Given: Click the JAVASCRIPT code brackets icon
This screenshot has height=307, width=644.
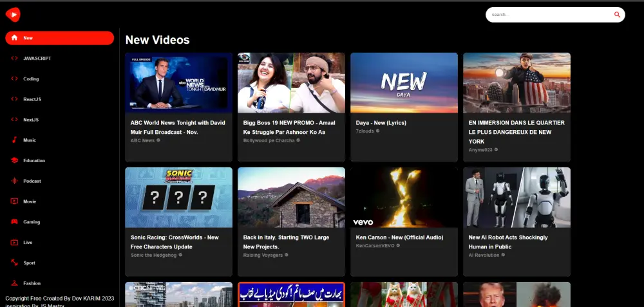Looking at the screenshot, I should tap(14, 59).
